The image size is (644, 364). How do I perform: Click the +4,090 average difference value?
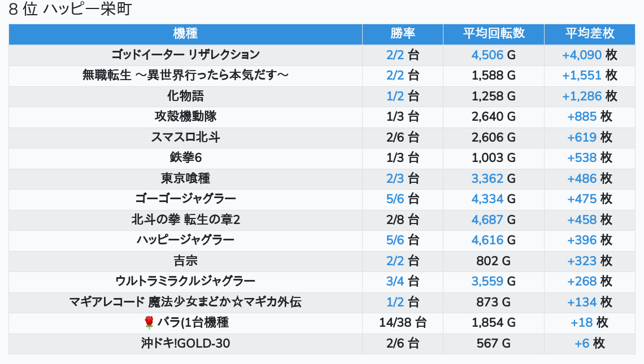click(582, 55)
